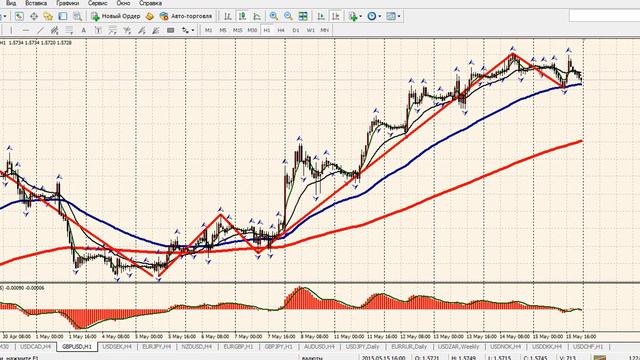
Task: Open the Periods clock icon
Action: 372,16
